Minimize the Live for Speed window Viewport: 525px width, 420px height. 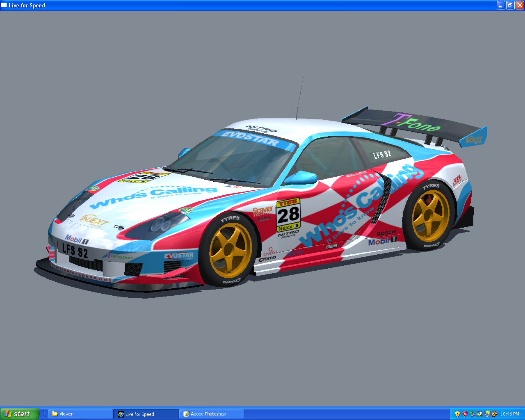(x=501, y=5)
